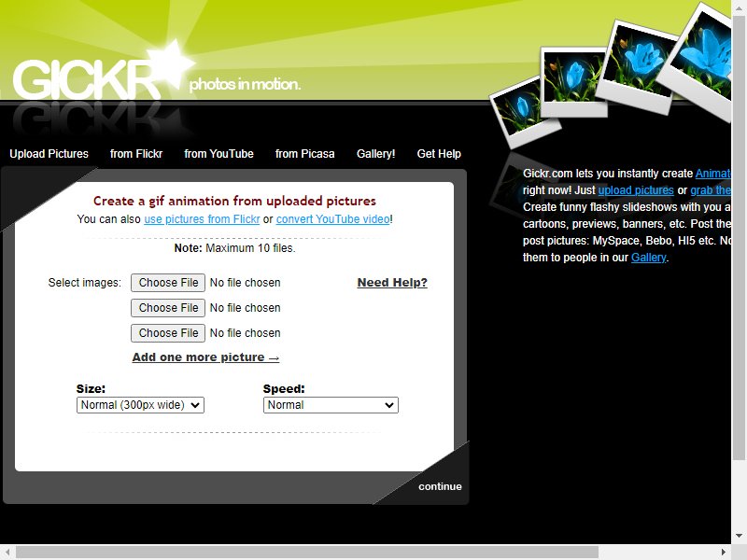747x560 pixels.
Task: Select the from Picasa menu item
Action: pos(305,154)
